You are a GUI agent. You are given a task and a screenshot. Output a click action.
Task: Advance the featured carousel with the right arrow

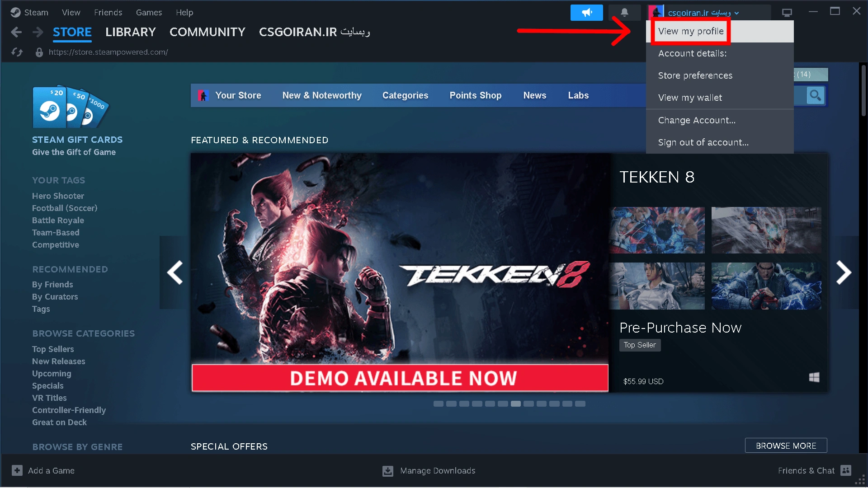point(844,272)
